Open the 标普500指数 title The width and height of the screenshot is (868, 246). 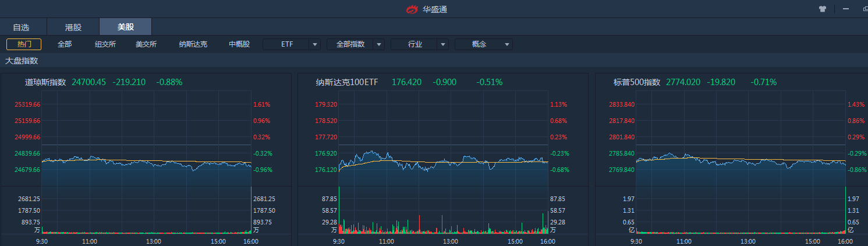(x=637, y=82)
